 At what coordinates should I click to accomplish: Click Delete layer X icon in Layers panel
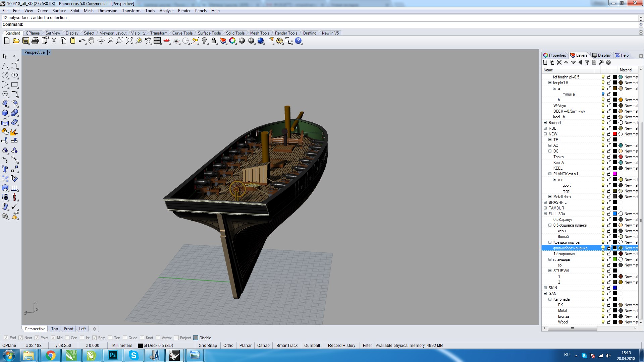pos(559,62)
